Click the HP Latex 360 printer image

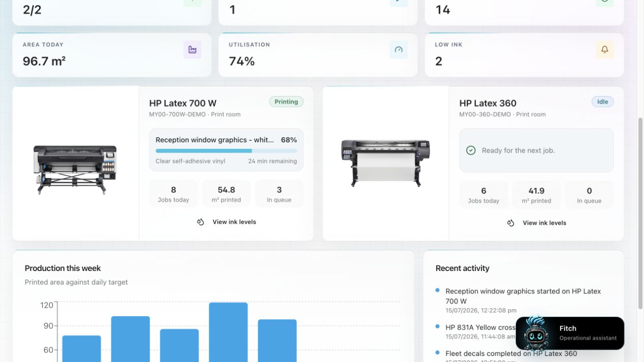pos(385,163)
